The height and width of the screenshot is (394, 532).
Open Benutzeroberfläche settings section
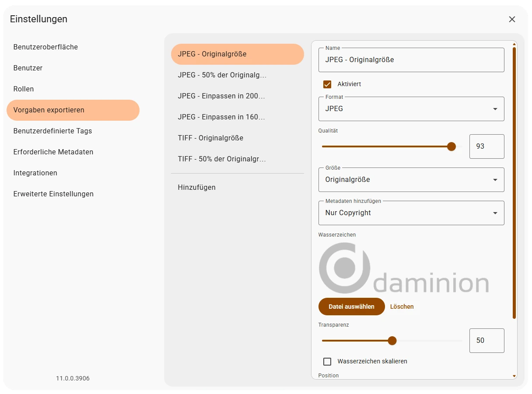(73, 47)
